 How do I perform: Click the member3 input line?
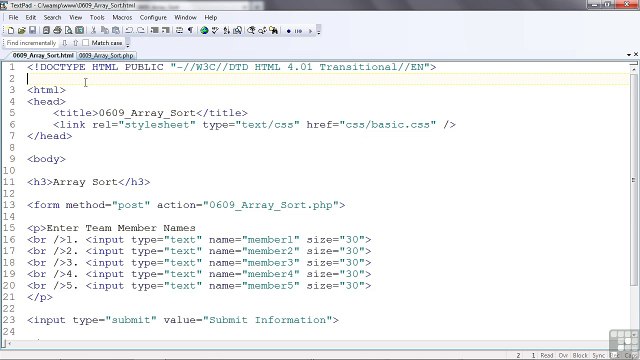coord(199,262)
